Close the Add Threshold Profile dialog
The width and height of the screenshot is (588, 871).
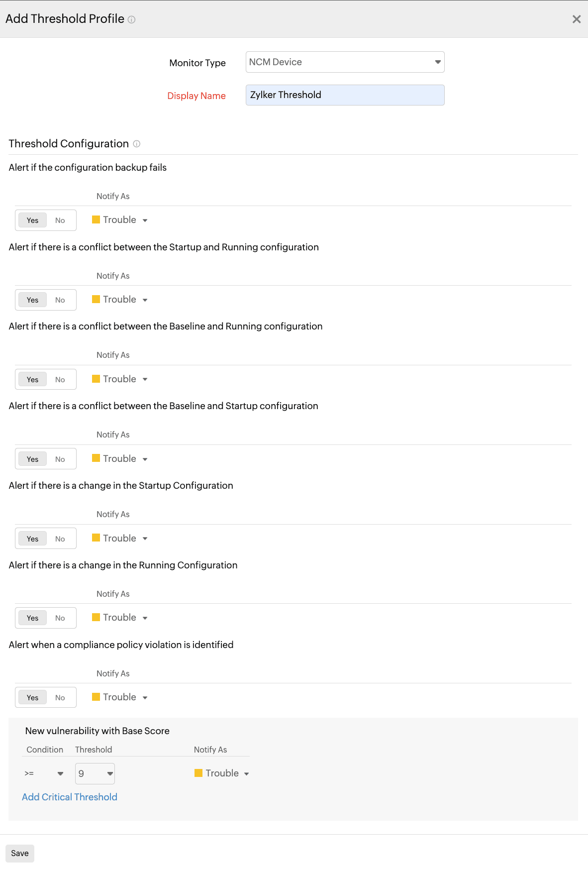(x=576, y=19)
